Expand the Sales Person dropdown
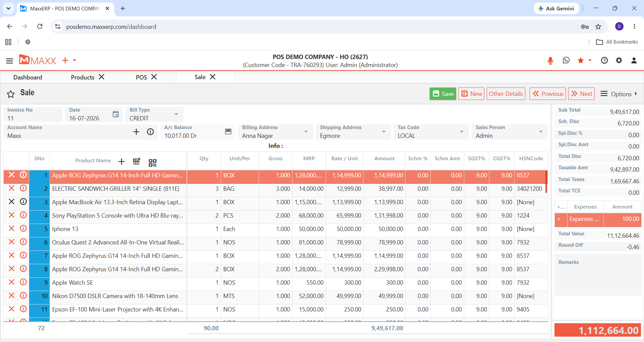 point(541,132)
